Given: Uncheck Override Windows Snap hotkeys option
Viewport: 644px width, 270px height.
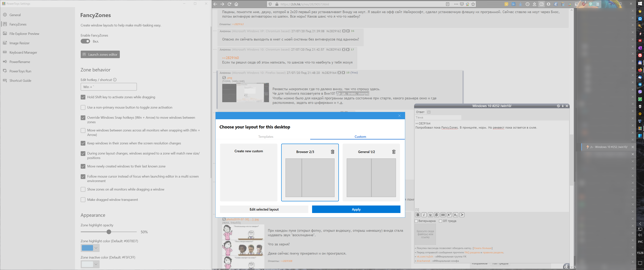Looking at the screenshot, I should click(x=83, y=118).
